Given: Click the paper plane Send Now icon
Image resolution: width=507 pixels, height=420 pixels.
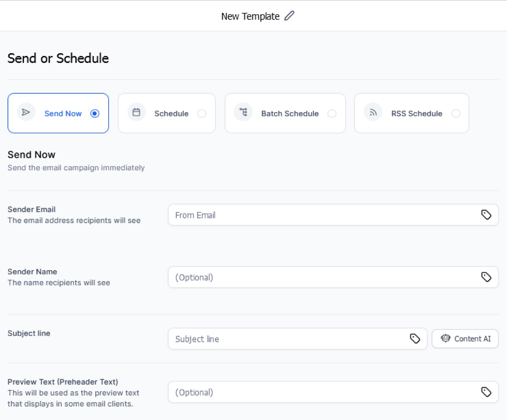Looking at the screenshot, I should point(26,112).
